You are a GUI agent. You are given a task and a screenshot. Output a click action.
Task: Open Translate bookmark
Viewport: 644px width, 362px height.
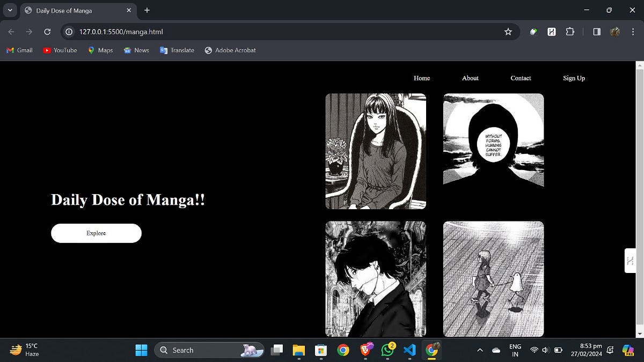pyautogui.click(x=177, y=50)
